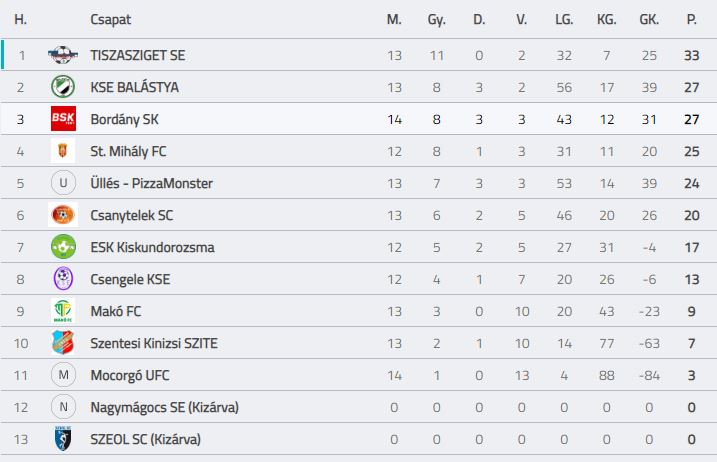
Task: Click the Makó FC logo
Action: click(63, 311)
